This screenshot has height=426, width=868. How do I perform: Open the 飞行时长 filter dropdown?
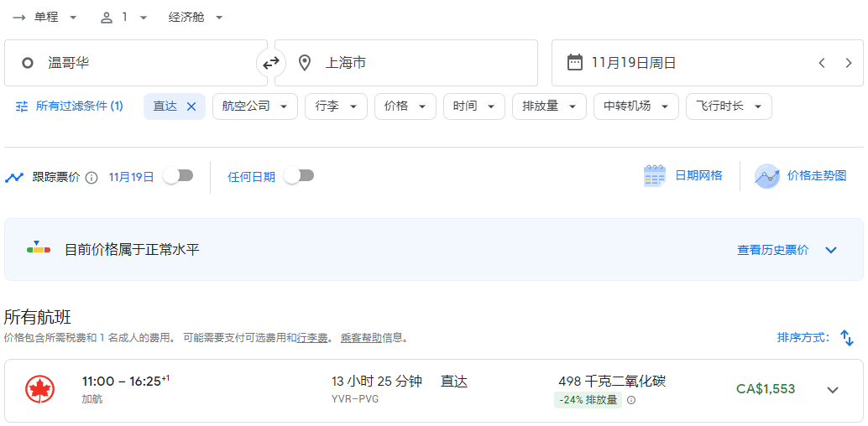[729, 106]
